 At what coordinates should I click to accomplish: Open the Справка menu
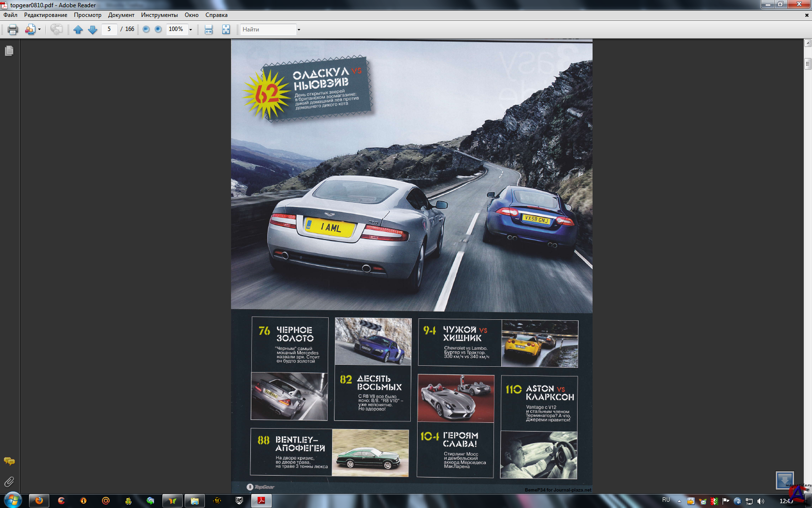pyautogui.click(x=216, y=15)
